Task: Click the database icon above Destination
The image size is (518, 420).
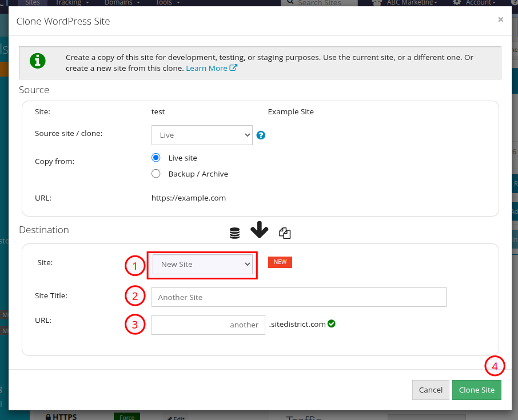Action: tap(234, 233)
